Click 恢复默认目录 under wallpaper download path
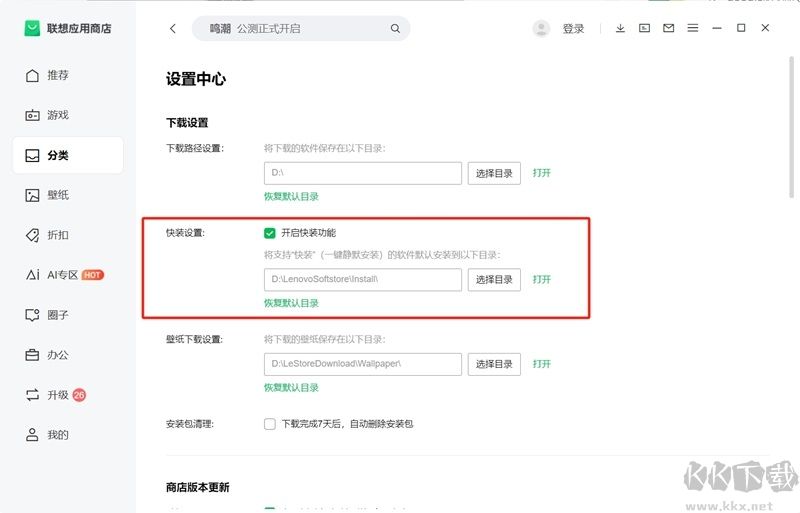800x513 pixels. click(x=291, y=388)
